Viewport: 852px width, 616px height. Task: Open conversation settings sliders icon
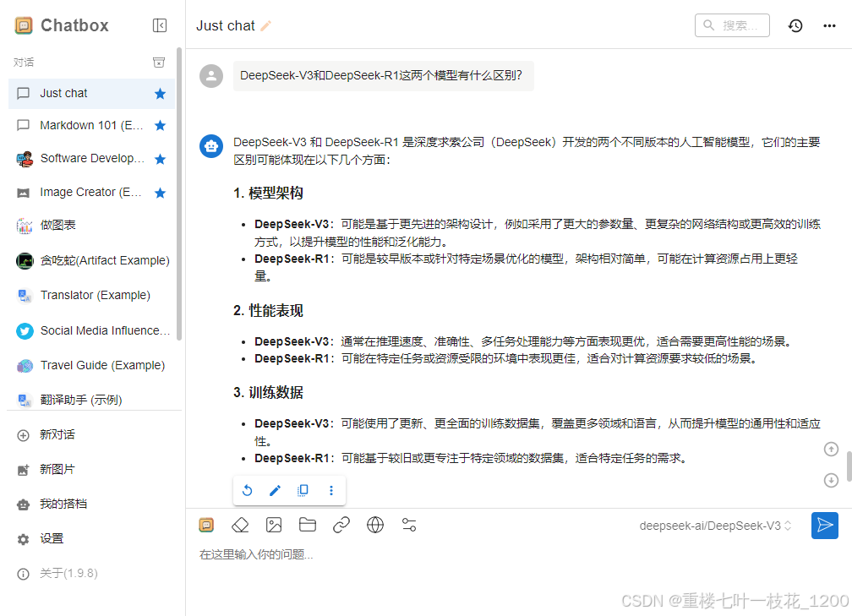pyautogui.click(x=409, y=525)
